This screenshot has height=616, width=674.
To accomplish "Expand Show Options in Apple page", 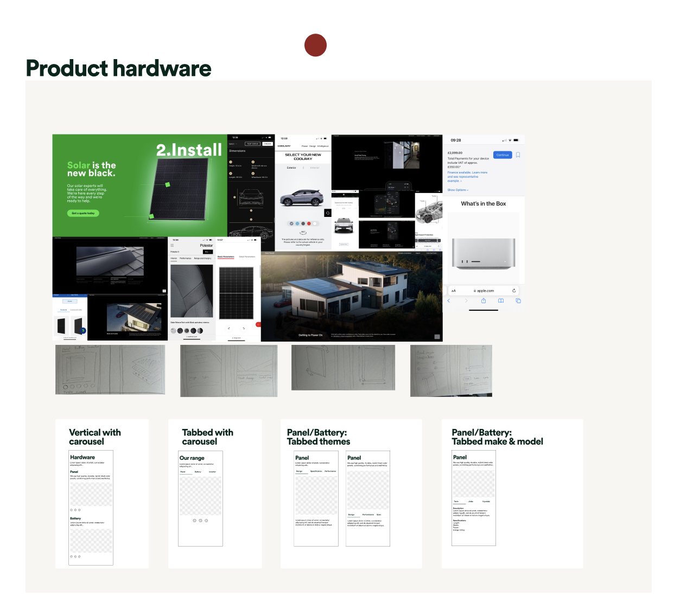I will point(457,190).
